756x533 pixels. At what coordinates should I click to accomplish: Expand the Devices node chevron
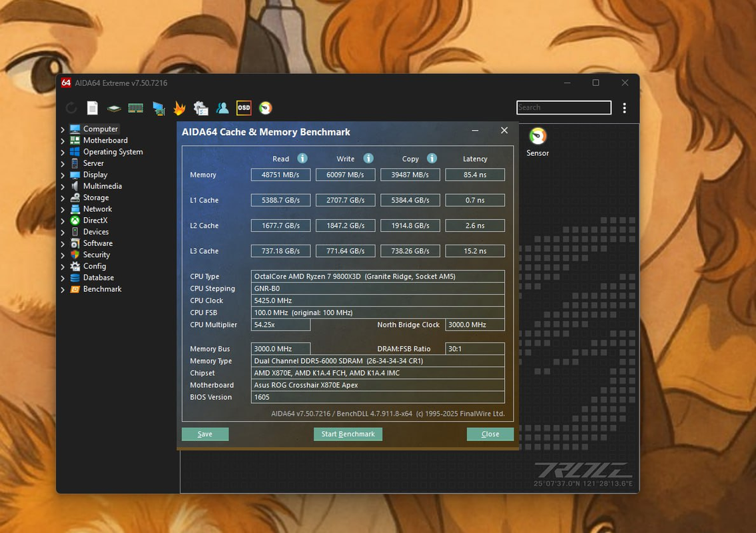point(63,233)
